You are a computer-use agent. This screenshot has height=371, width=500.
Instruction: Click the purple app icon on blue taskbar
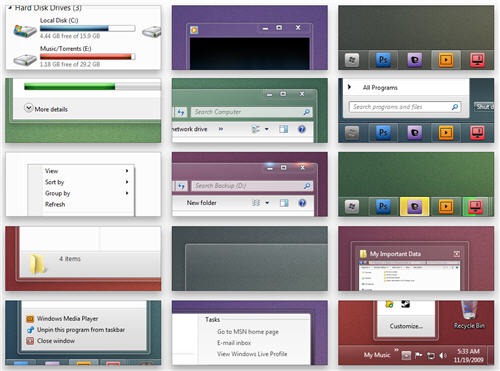click(414, 133)
